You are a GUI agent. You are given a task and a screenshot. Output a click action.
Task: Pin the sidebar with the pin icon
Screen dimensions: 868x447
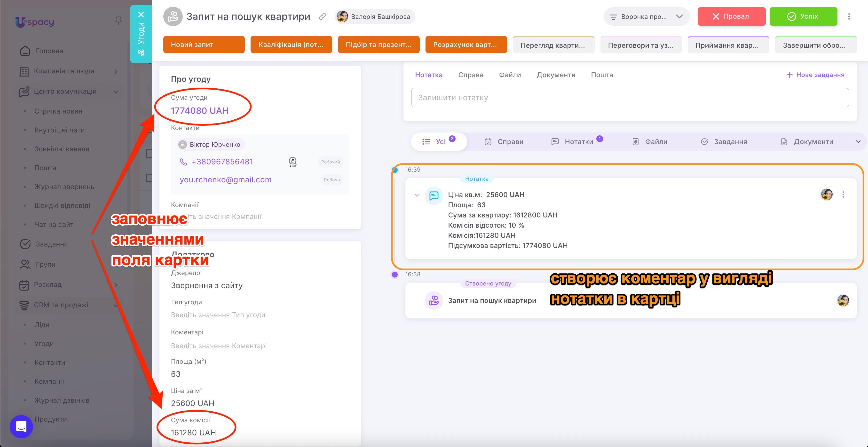(x=118, y=21)
